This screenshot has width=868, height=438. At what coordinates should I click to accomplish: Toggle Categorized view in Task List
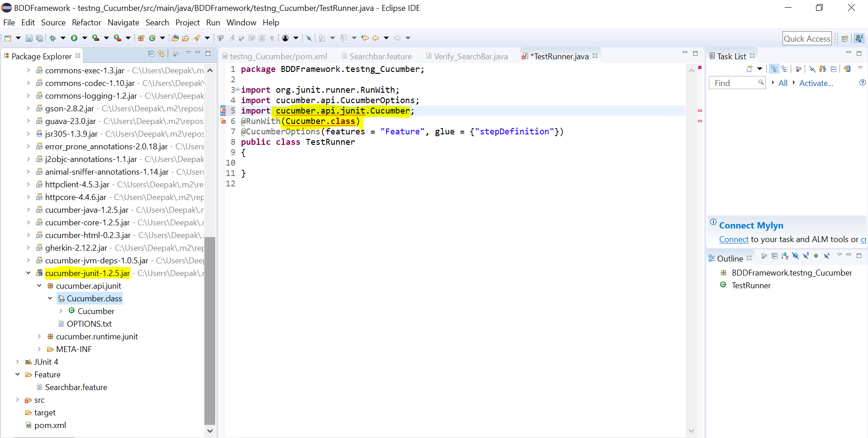pos(774,69)
